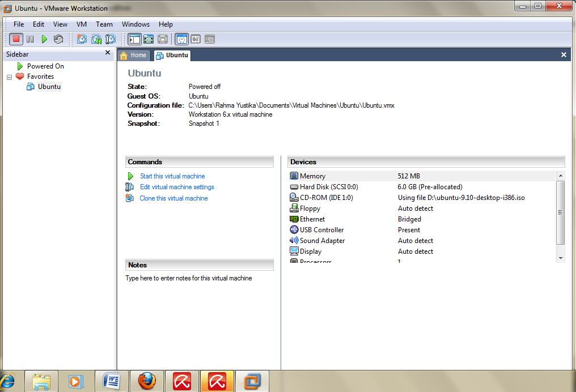Click the VMware Workstation taskbar icon
Screen dimensions: 576x392
click(252, 381)
